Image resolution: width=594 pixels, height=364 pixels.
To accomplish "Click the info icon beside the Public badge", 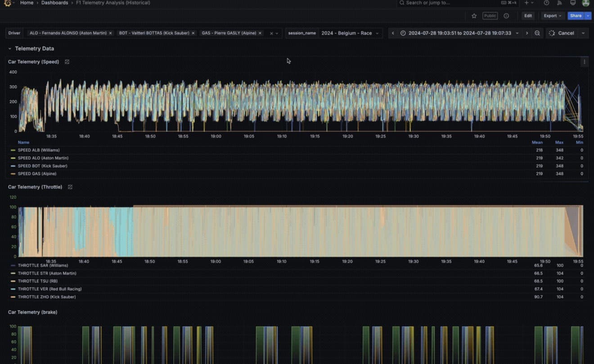I will [506, 16].
